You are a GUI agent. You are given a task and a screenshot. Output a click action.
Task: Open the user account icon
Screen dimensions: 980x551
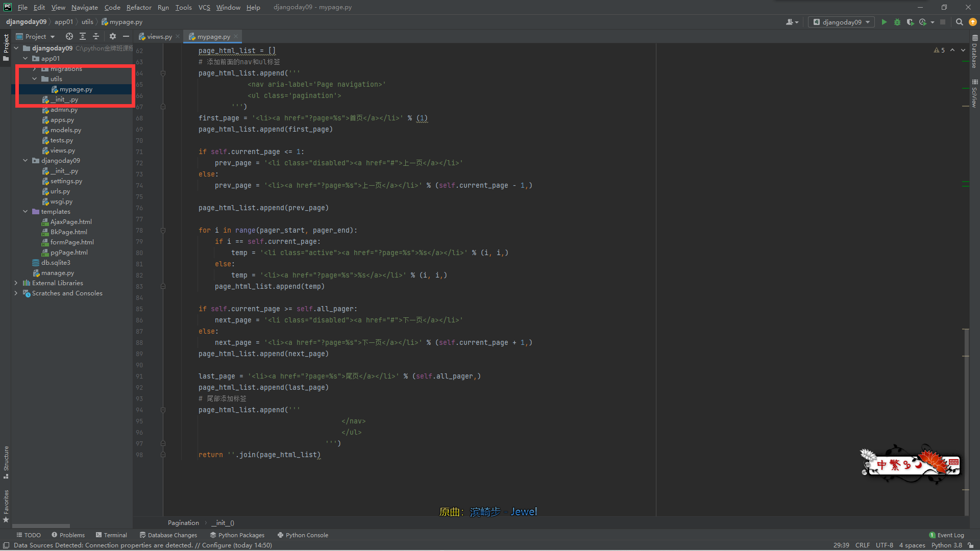tap(792, 22)
